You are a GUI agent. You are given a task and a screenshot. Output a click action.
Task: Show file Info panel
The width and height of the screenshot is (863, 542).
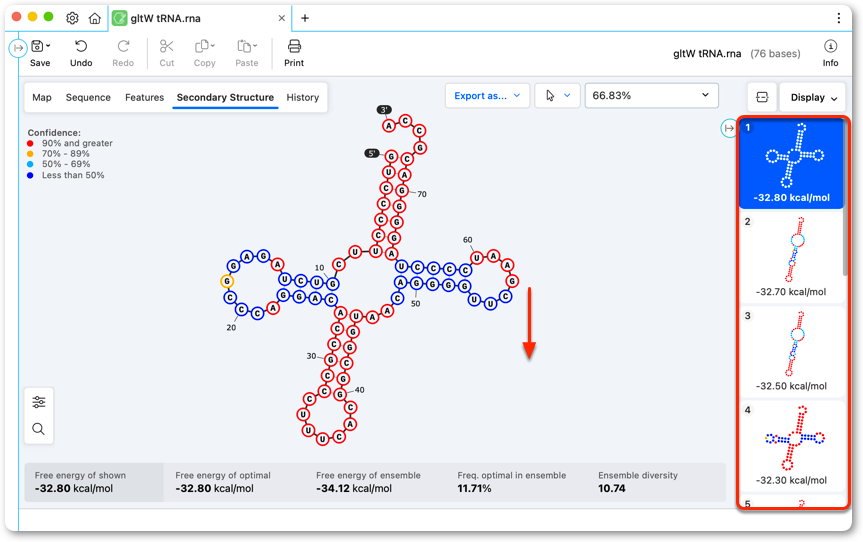point(830,53)
